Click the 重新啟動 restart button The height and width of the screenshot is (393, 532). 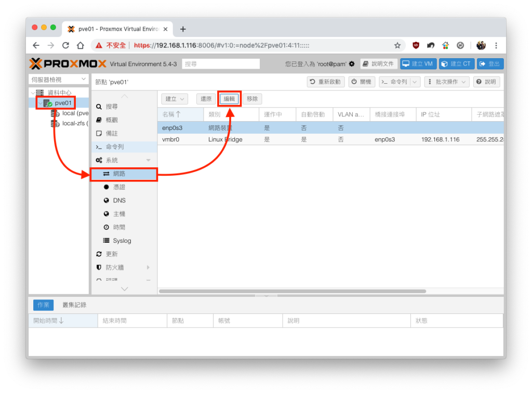(326, 82)
